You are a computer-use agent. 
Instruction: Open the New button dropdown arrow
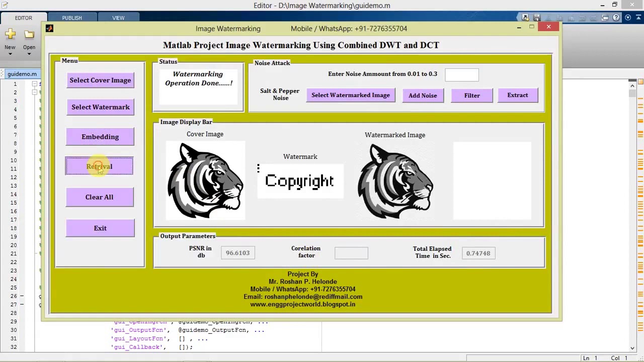click(x=10, y=54)
